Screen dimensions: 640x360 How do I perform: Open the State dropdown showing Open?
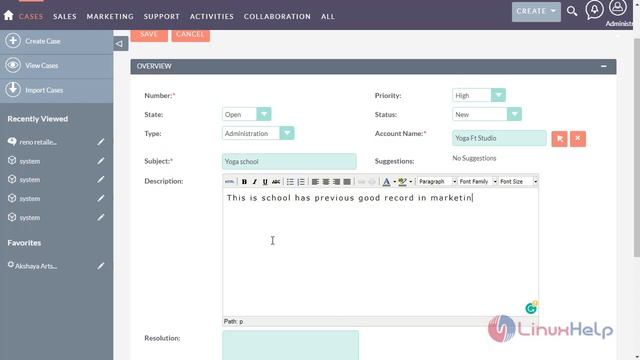(247, 114)
